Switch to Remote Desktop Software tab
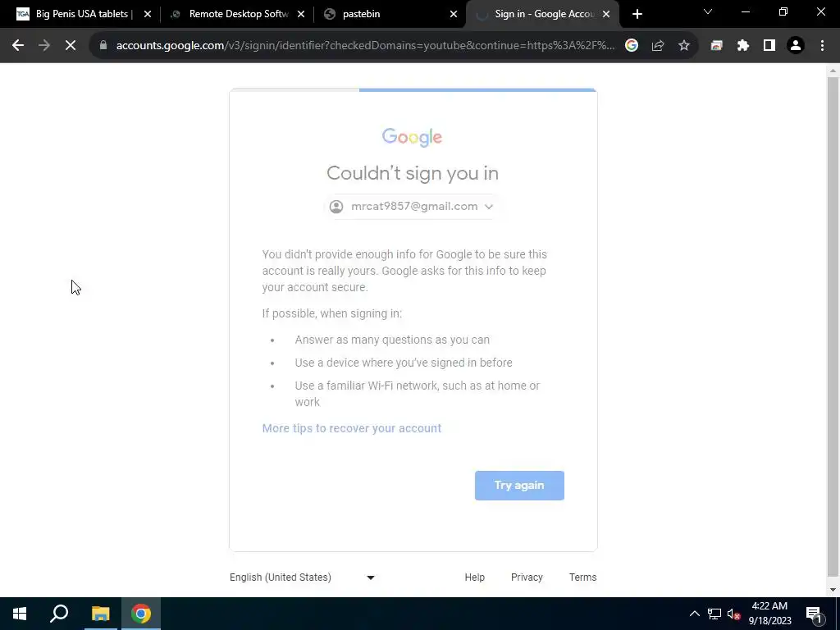 tap(237, 14)
